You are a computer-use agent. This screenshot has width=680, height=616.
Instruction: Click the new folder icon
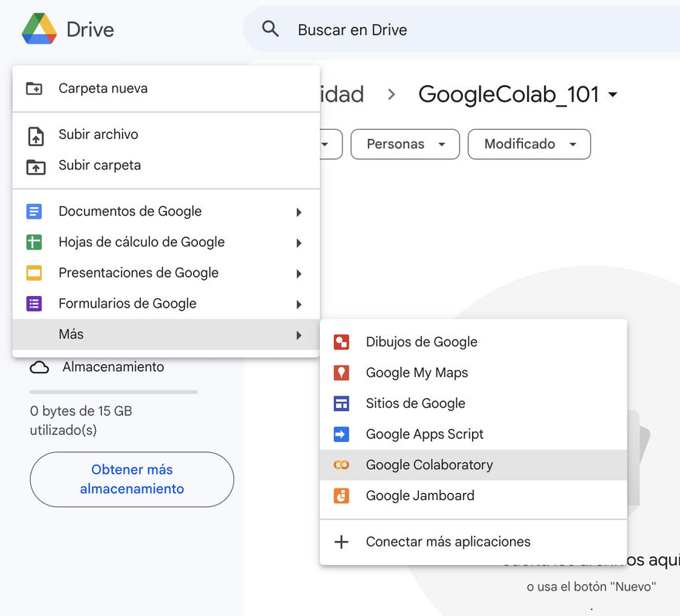34,88
